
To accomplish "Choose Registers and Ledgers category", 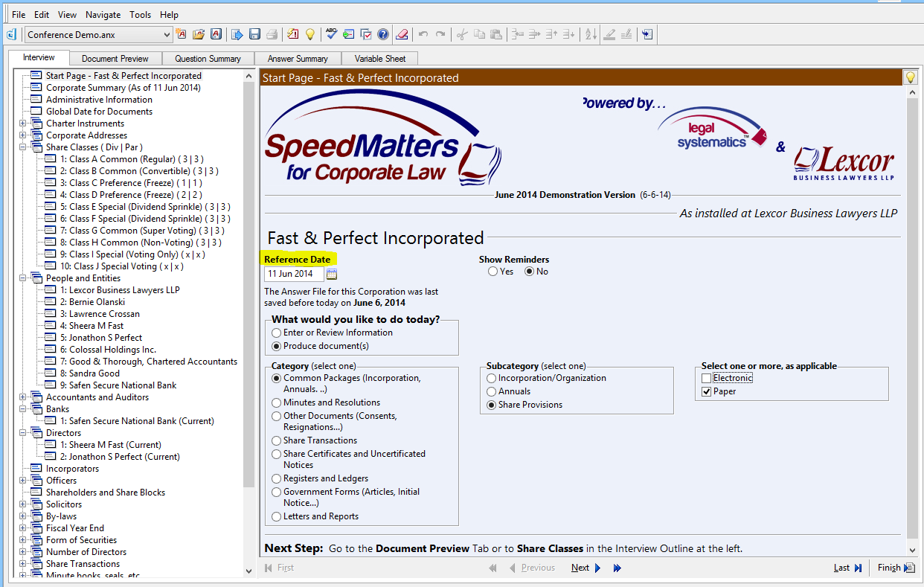I will [277, 478].
